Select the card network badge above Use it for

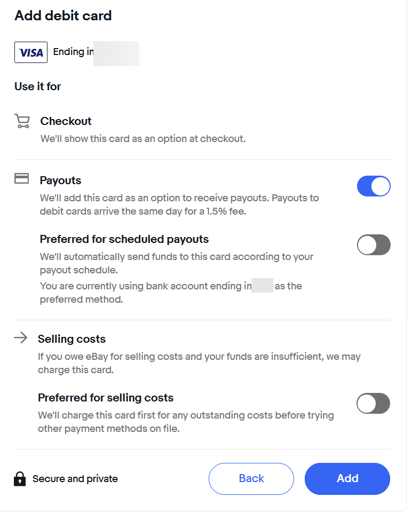[x=30, y=52]
